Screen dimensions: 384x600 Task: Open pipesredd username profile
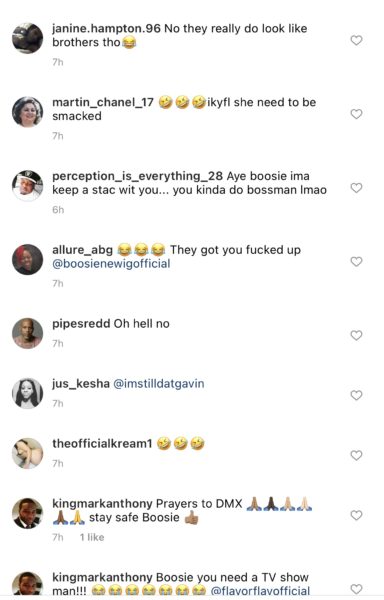[81, 324]
